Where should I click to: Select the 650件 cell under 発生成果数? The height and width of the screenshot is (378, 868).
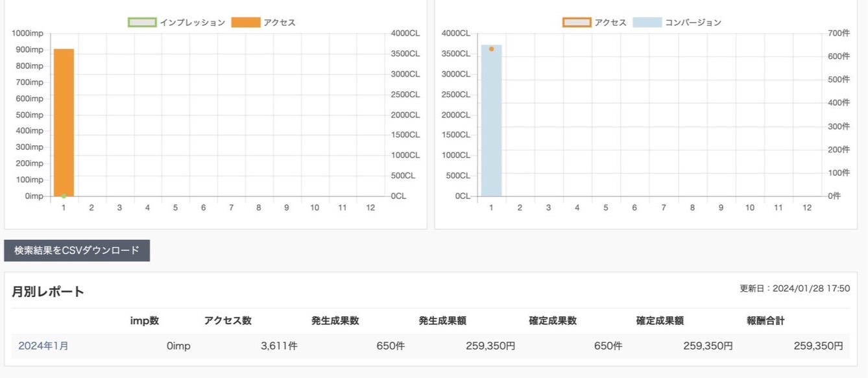click(x=391, y=346)
